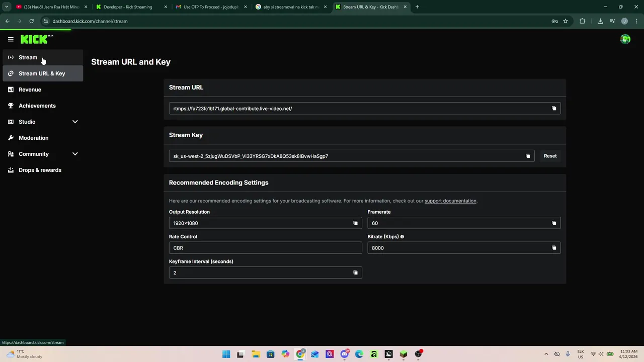Open tab search dropdown arrow

tap(7, 7)
